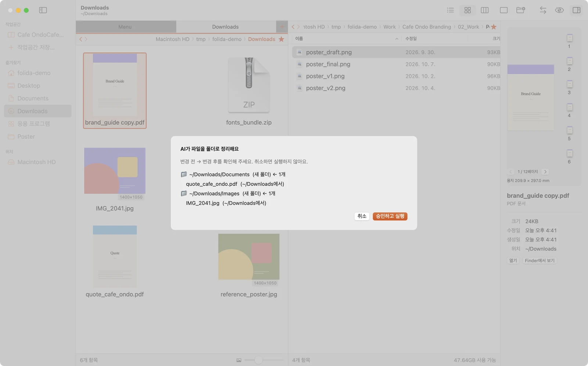588x366 pixels.
Task: Switch to column view
Action: click(x=485, y=10)
